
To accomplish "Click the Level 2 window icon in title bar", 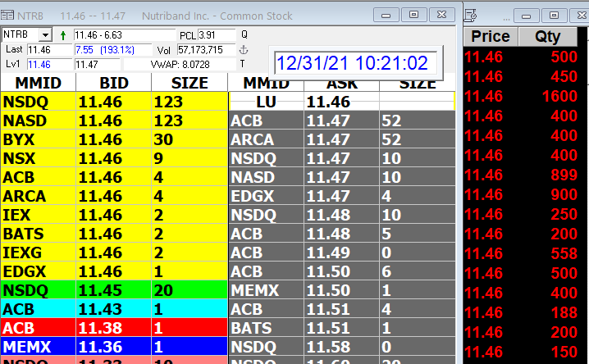I will 7,16.
